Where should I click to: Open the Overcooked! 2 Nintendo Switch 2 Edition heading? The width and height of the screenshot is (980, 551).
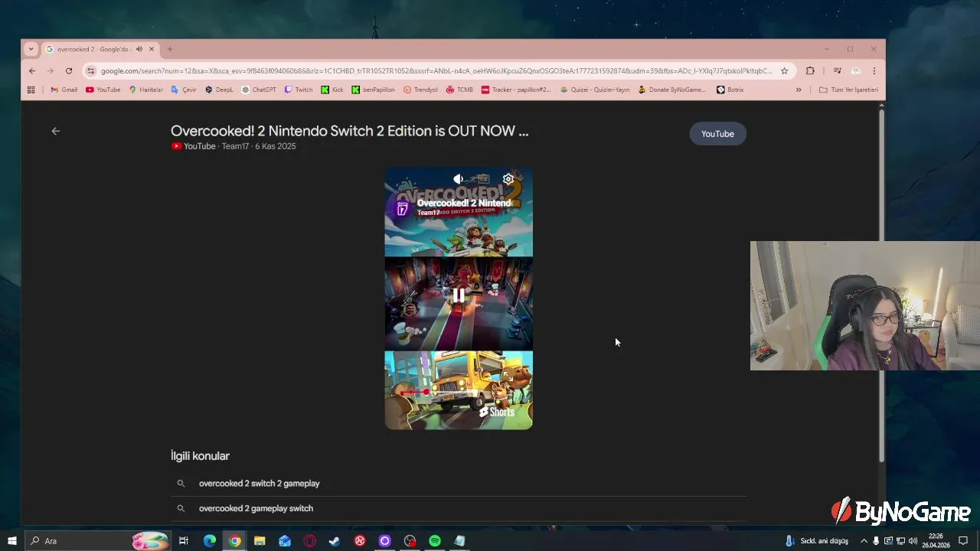(349, 131)
